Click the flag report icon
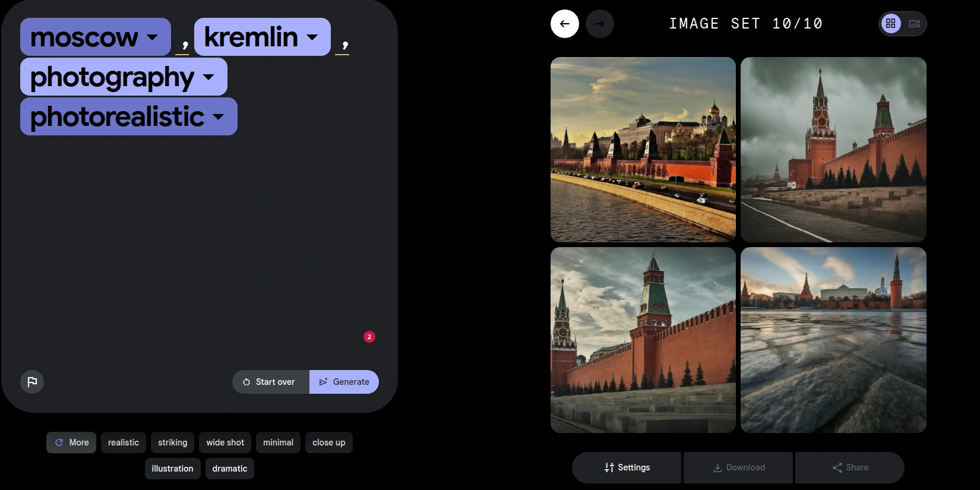Screen dimensions: 980x490 coord(32,382)
